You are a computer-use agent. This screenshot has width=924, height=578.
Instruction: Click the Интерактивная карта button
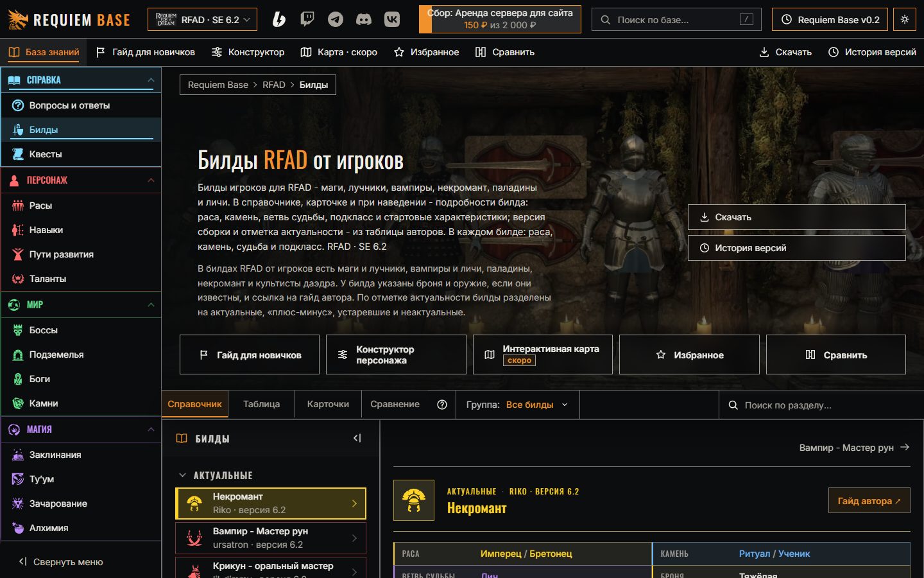click(543, 355)
